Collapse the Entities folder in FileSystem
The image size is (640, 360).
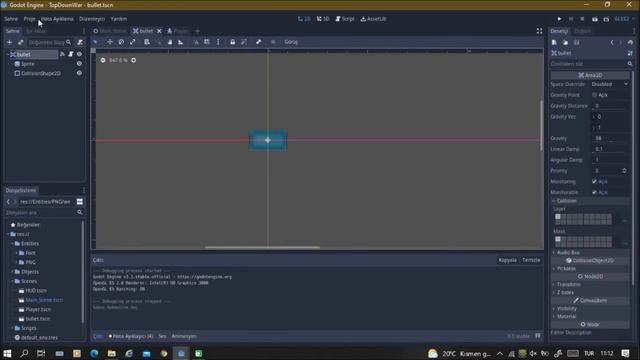click(x=12, y=244)
